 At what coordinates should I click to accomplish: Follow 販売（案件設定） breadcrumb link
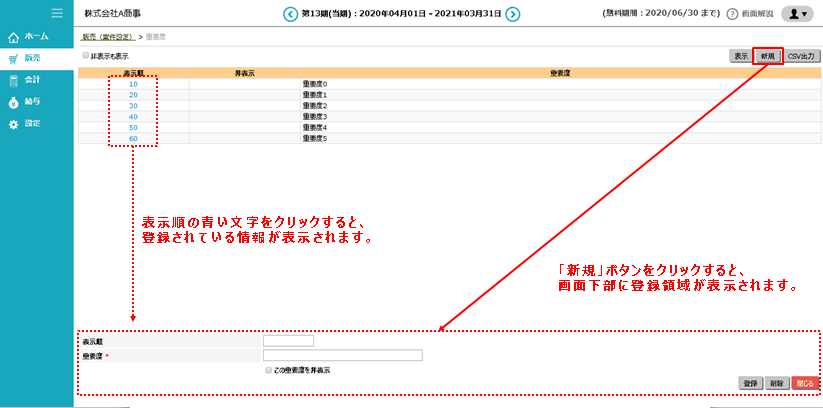(109, 37)
